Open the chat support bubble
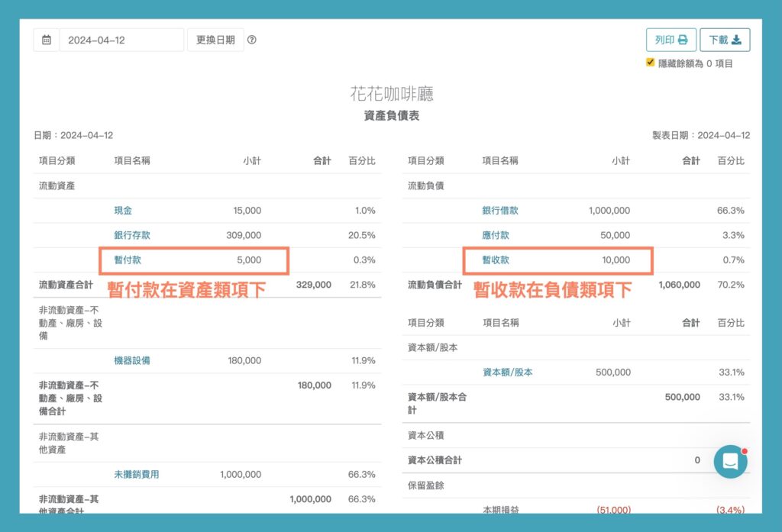The width and height of the screenshot is (782, 532). coord(730,462)
